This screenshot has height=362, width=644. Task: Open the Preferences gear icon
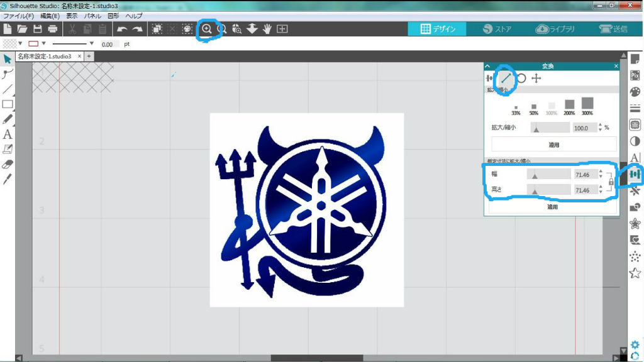pyautogui.click(x=635, y=344)
